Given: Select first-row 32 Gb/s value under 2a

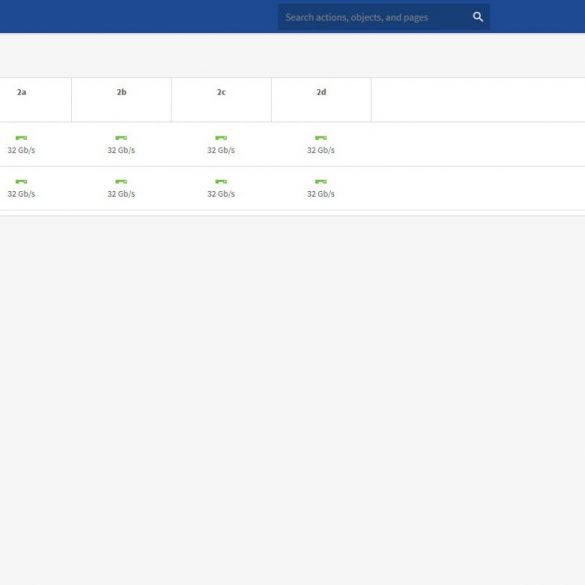Looking at the screenshot, I should coord(21,150).
